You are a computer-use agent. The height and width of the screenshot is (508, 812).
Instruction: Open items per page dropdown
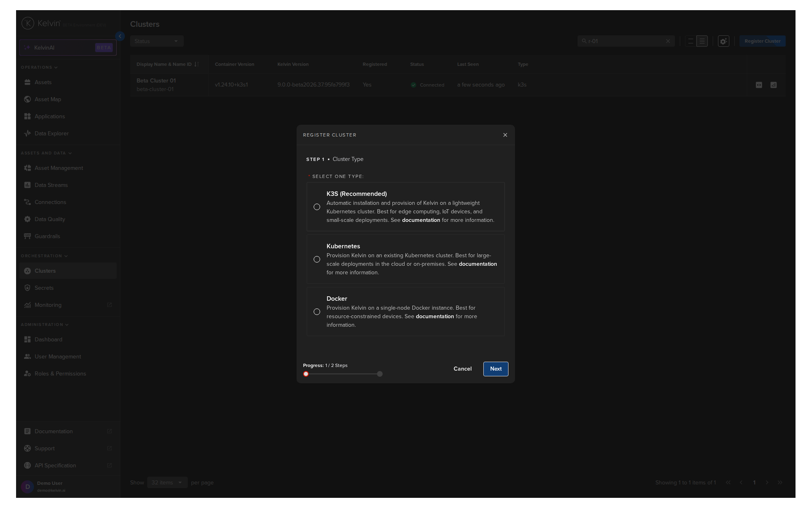pos(167,483)
